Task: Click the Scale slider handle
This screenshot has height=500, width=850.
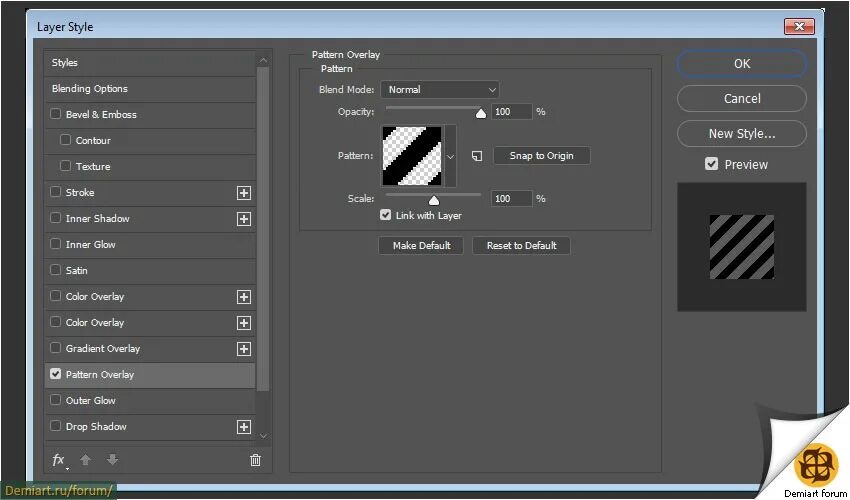Action: click(x=434, y=201)
